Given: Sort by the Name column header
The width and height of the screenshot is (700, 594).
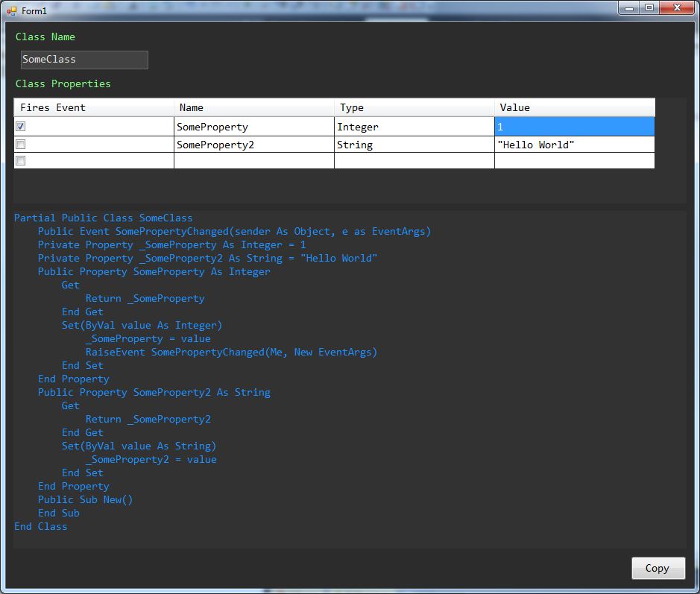Looking at the screenshot, I should point(254,107).
